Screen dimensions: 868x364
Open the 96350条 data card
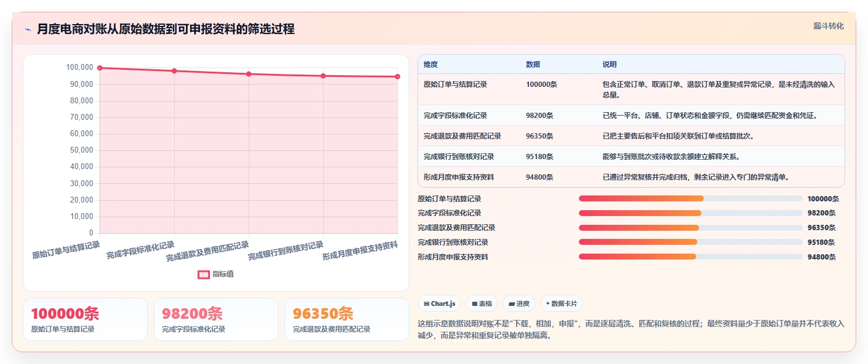pos(347,319)
